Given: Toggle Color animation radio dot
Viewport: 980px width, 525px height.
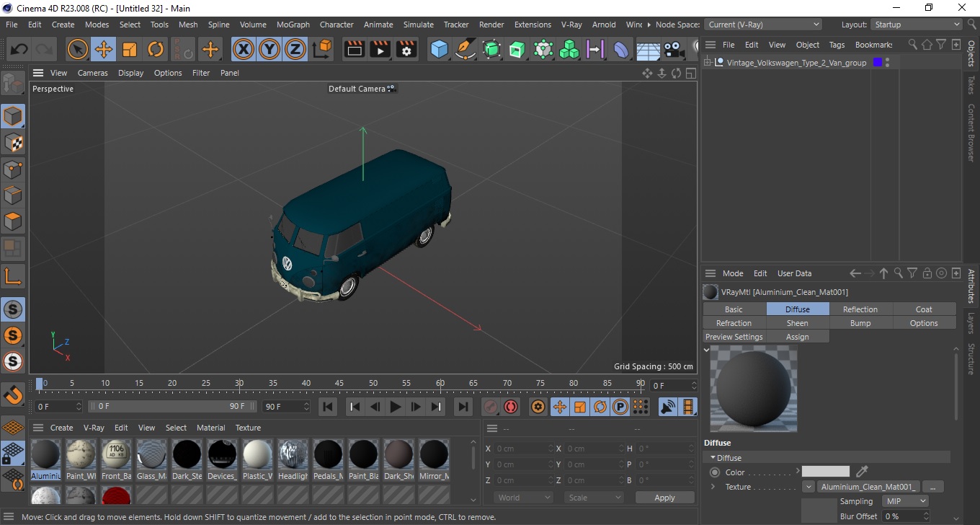Looking at the screenshot, I should tap(715, 472).
